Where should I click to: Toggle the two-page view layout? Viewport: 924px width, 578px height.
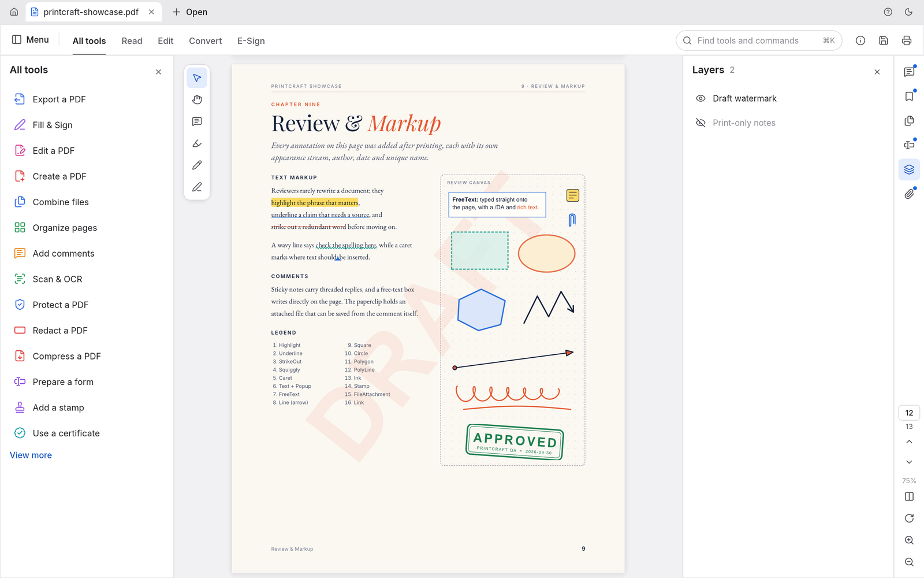point(909,497)
